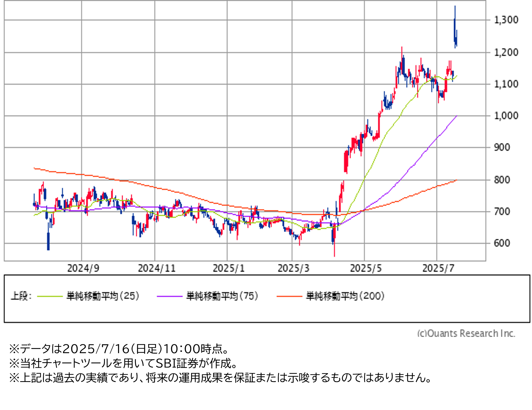Viewport: 532px width, 410px height.
Task: Click the 2024/11 date axis label
Action: point(157,268)
